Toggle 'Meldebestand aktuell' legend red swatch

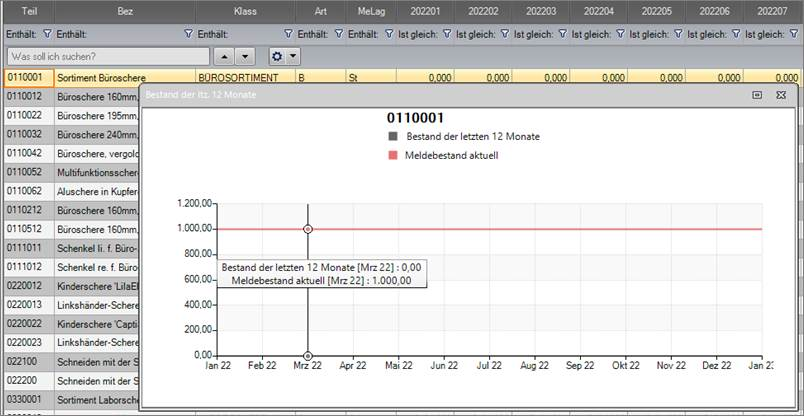click(393, 155)
